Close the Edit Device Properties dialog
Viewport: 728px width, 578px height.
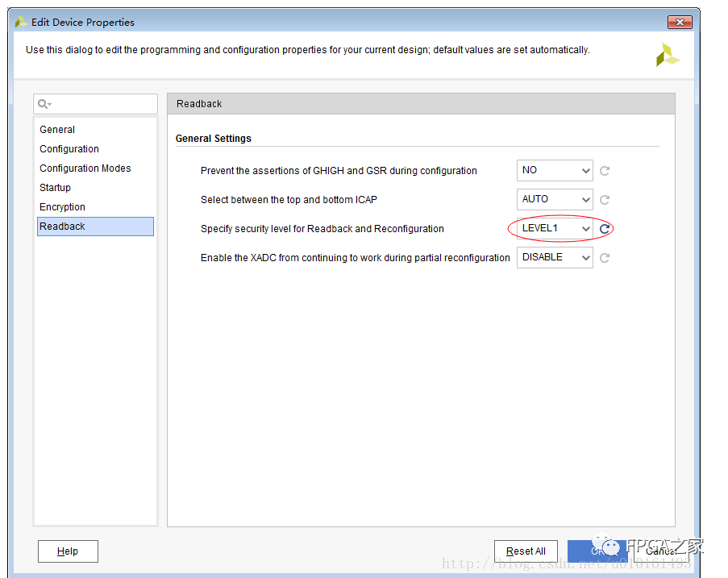(680, 23)
